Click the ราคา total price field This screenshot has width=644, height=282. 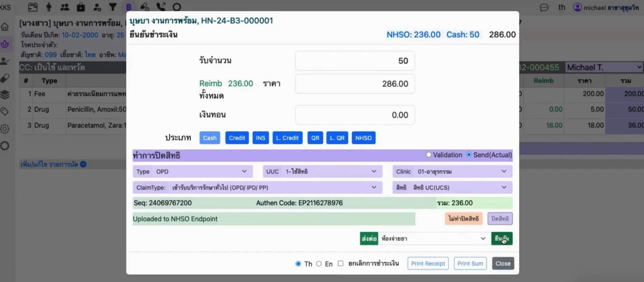[355, 84]
